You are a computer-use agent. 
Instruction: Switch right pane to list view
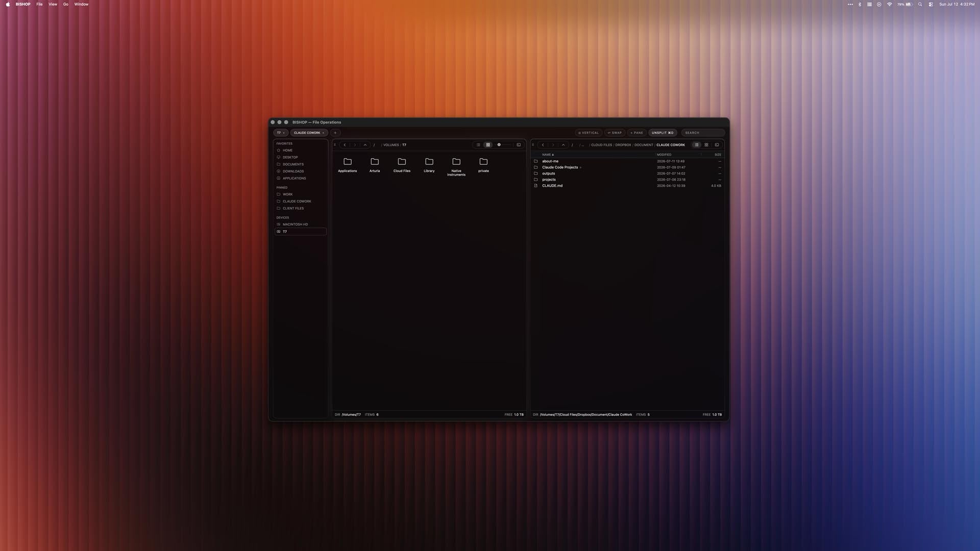point(696,145)
